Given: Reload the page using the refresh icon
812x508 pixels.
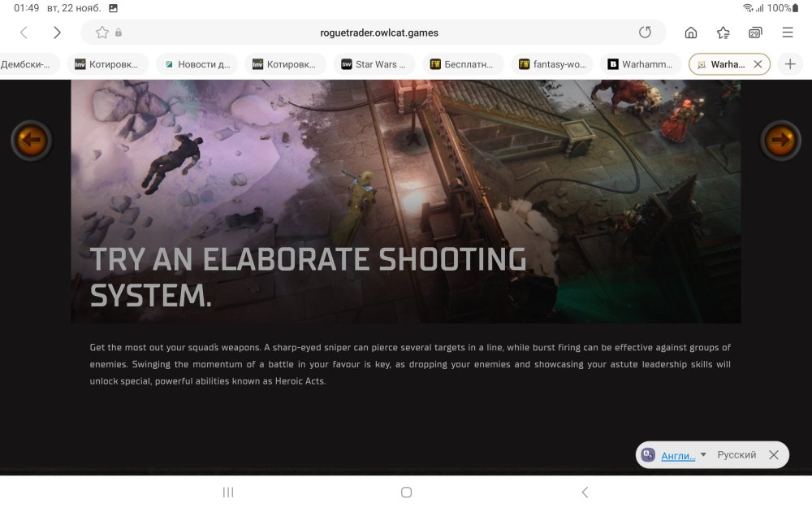Looking at the screenshot, I should pos(645,33).
